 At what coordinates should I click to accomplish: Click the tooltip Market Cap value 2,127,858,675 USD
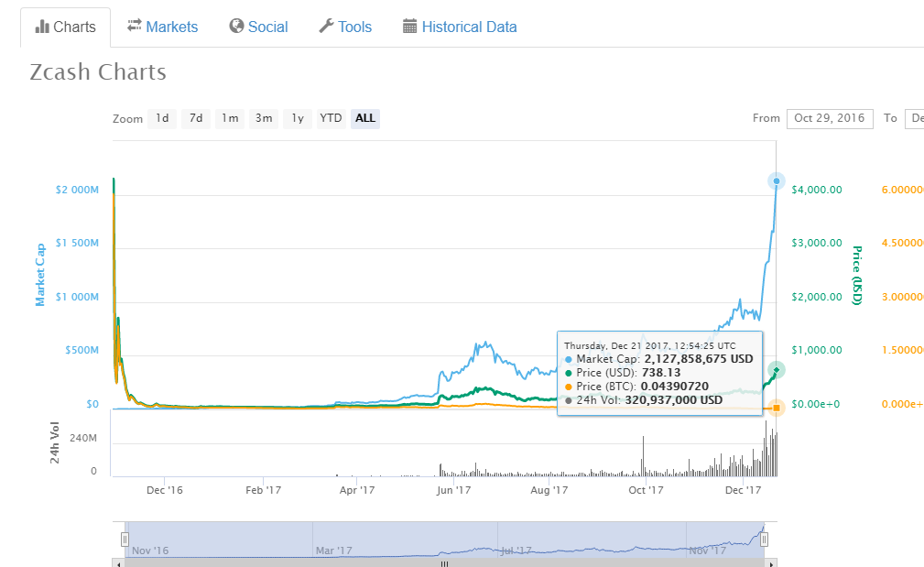click(699, 359)
